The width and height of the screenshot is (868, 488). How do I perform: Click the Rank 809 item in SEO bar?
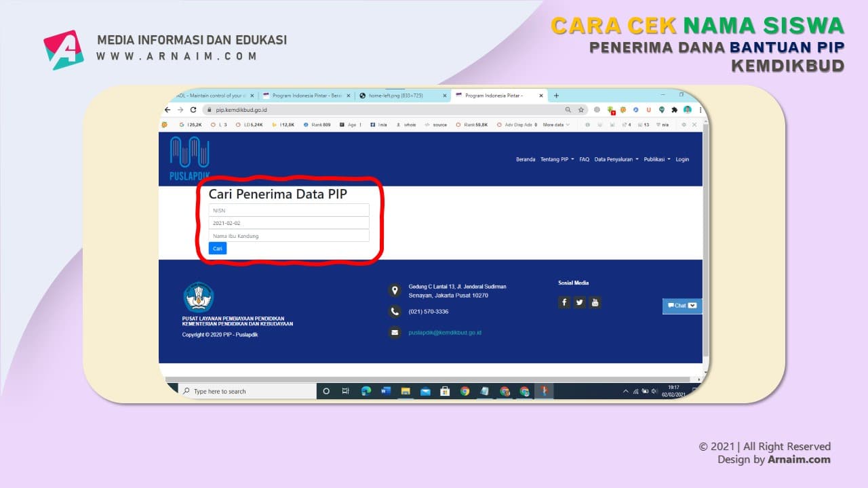point(317,125)
